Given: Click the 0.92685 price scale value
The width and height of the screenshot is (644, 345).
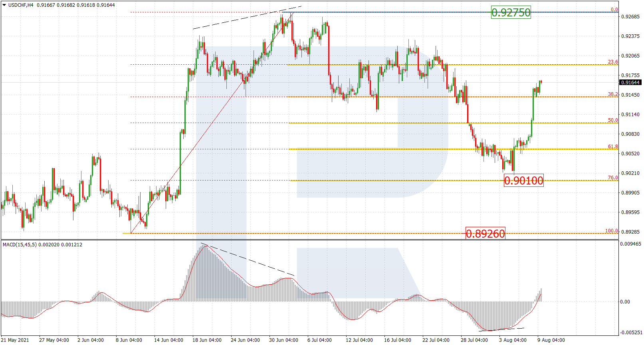Looking at the screenshot, I should (630, 17).
